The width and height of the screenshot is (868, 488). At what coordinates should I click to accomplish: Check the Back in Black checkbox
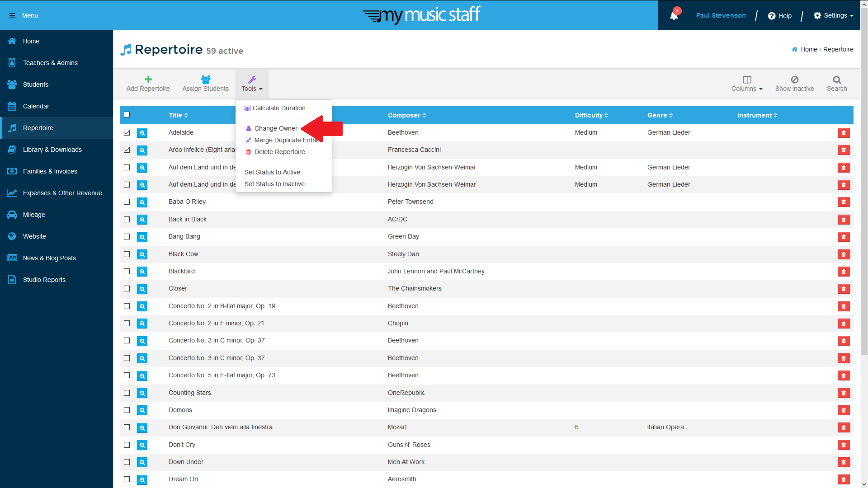click(127, 219)
